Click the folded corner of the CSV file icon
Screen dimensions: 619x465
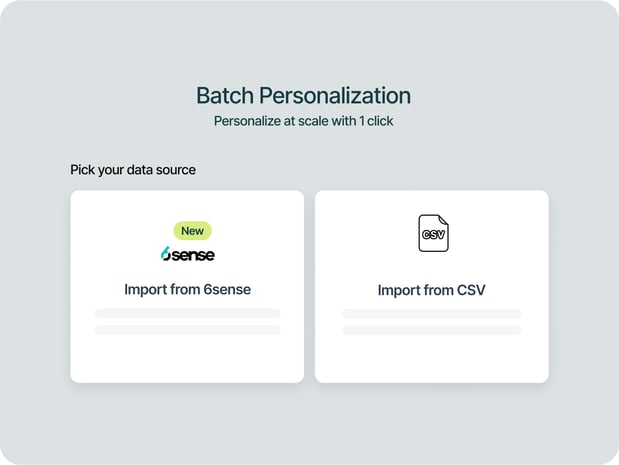tap(442, 219)
